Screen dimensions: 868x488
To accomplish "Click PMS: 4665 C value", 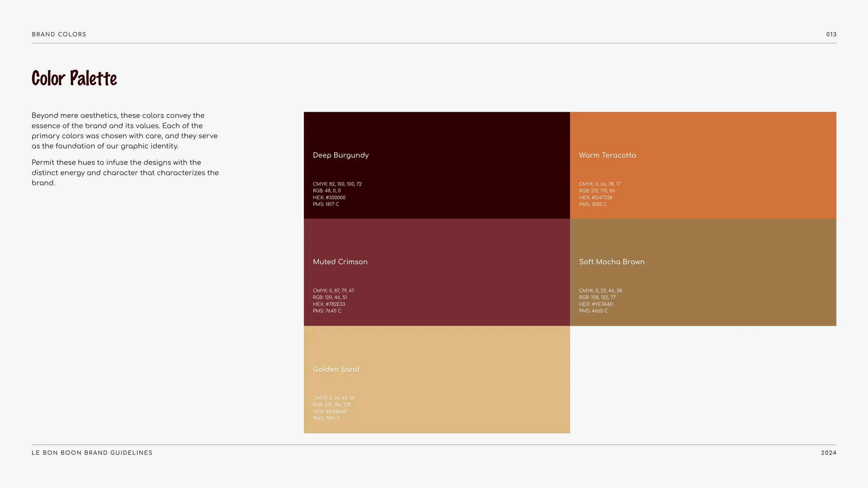I will (593, 311).
